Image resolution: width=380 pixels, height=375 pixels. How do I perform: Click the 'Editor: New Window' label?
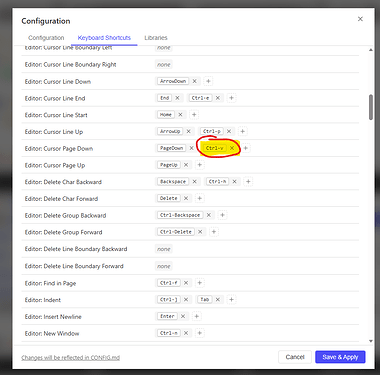[52, 333]
